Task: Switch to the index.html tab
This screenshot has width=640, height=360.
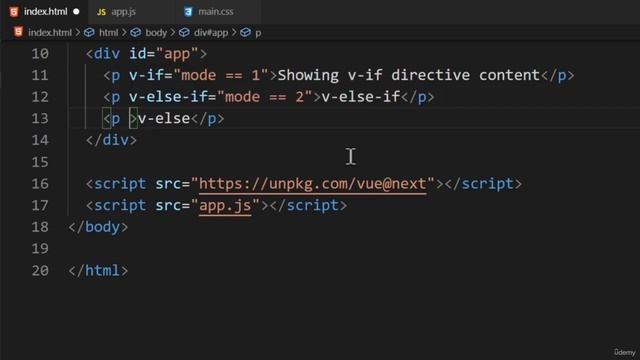Action: click(x=44, y=11)
